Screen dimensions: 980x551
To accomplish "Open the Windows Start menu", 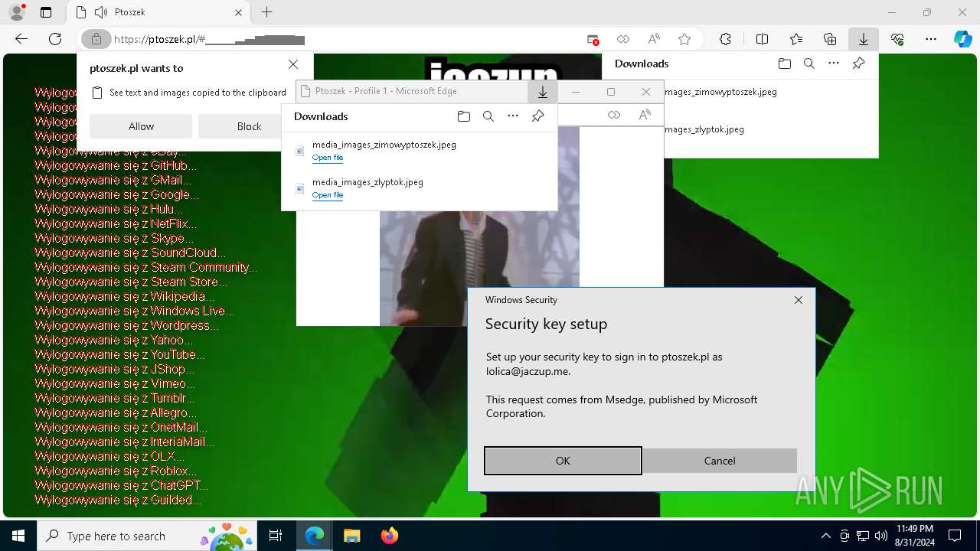I will coord(18,536).
